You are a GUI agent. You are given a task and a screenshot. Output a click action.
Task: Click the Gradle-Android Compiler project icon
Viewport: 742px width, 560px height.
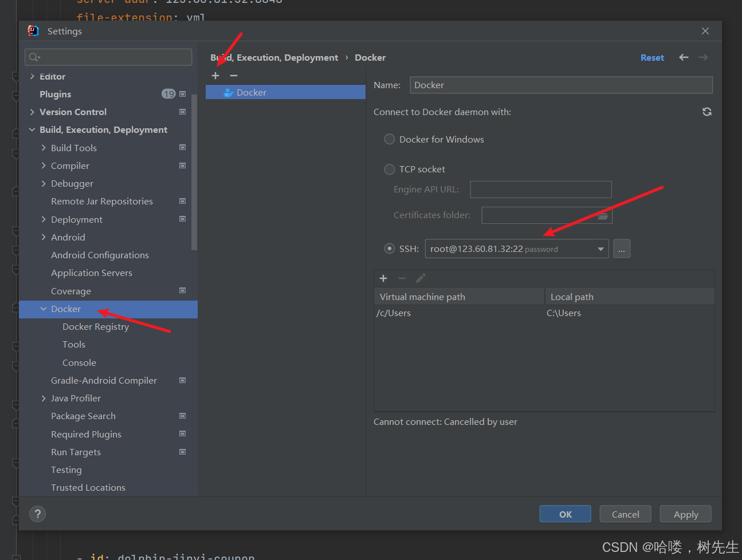[x=183, y=380]
